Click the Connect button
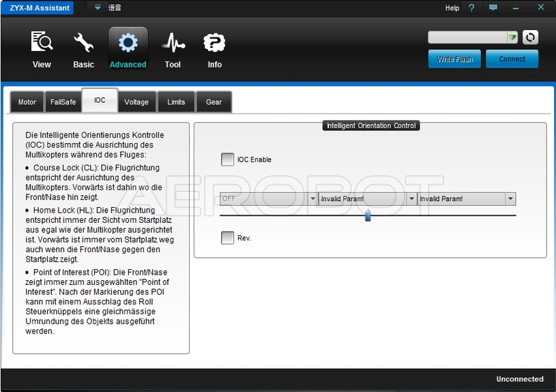This screenshot has width=556, height=392. pyautogui.click(x=512, y=59)
